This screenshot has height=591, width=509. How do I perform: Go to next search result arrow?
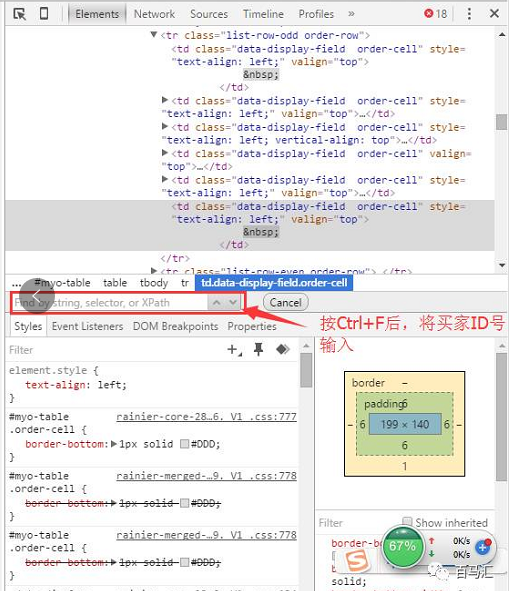coord(233,302)
